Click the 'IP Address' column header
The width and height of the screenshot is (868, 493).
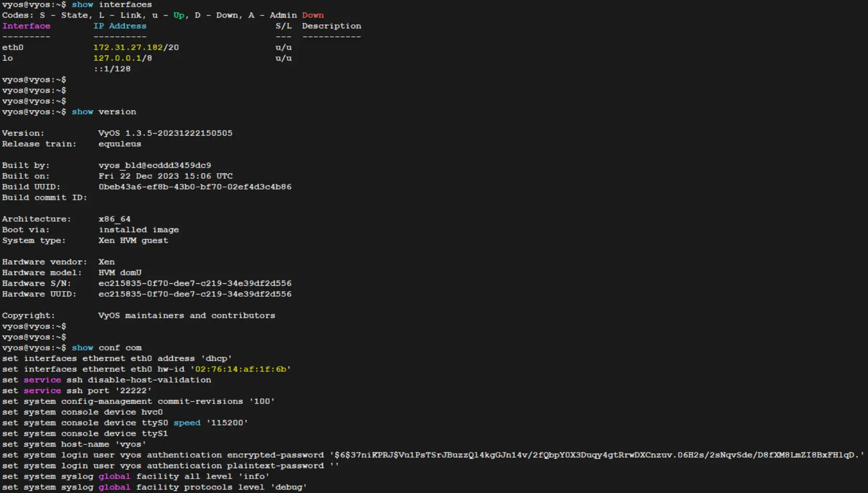(x=120, y=26)
